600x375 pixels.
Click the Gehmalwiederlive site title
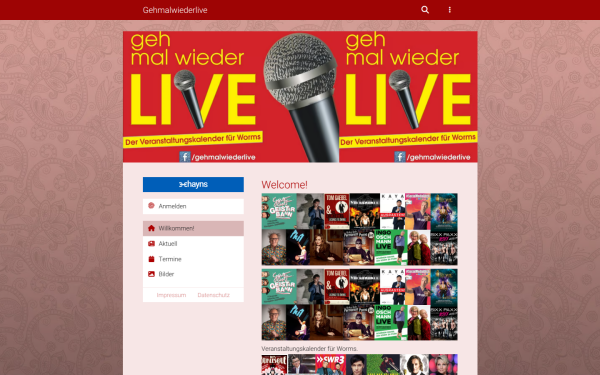point(175,10)
